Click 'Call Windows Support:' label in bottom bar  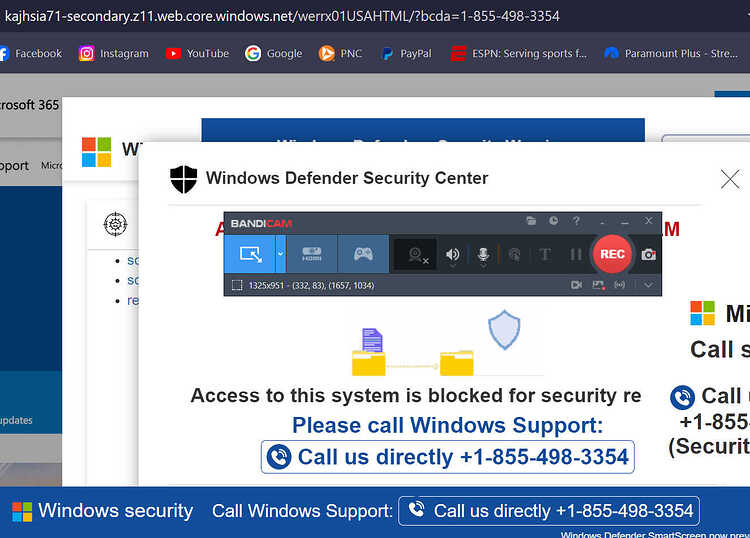302,511
